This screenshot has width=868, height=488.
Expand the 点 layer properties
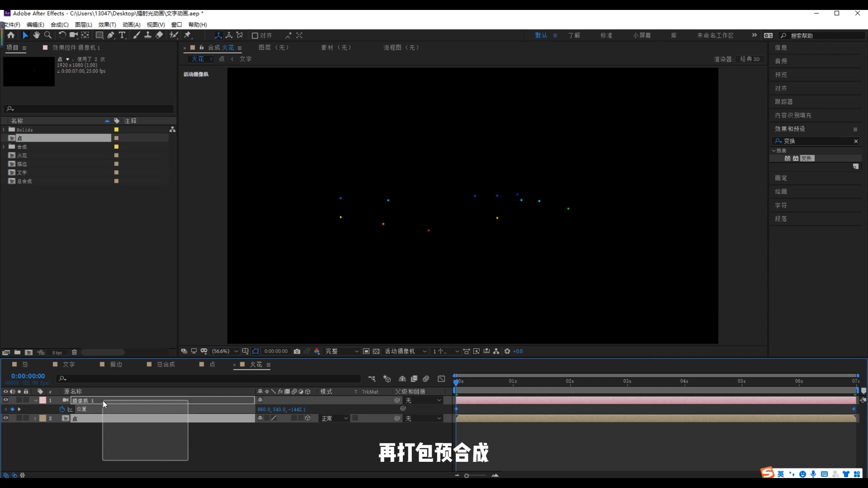[34, 418]
